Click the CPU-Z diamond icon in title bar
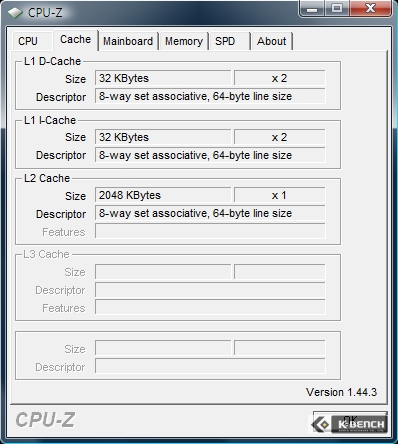The height and width of the screenshot is (444, 398). [x=15, y=13]
